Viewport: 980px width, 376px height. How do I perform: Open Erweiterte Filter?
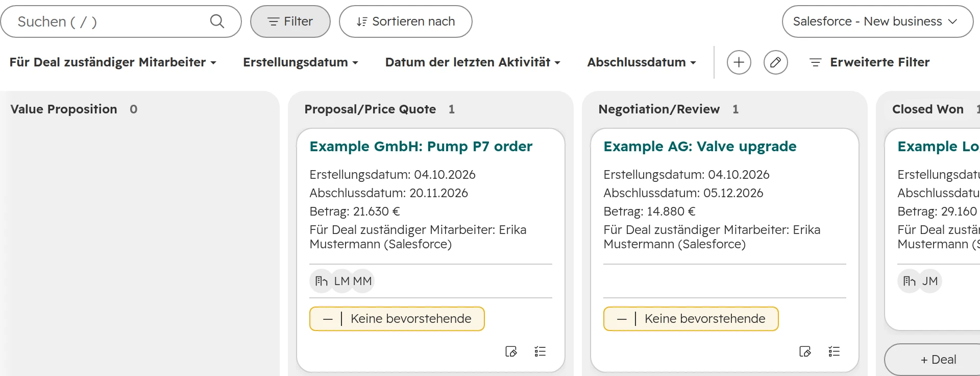[x=870, y=62]
